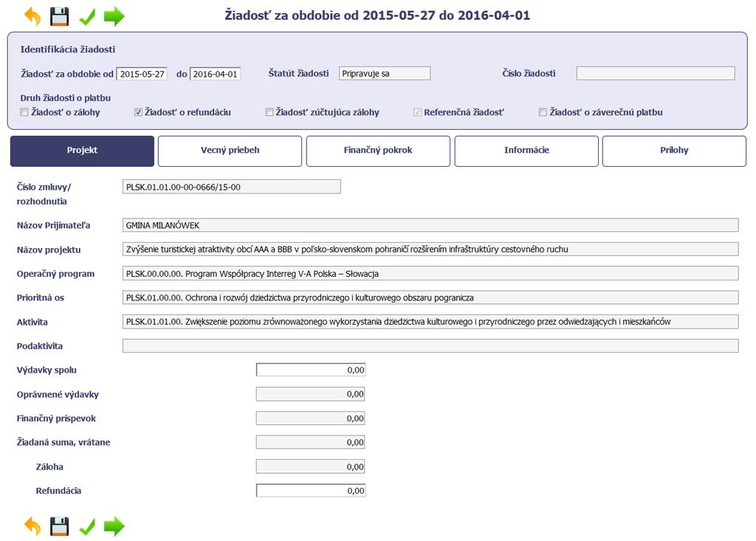This screenshot has height=541, width=756.
Task: Uncheck the Žiadosť o refundáciu checkbox
Action: coord(138,112)
